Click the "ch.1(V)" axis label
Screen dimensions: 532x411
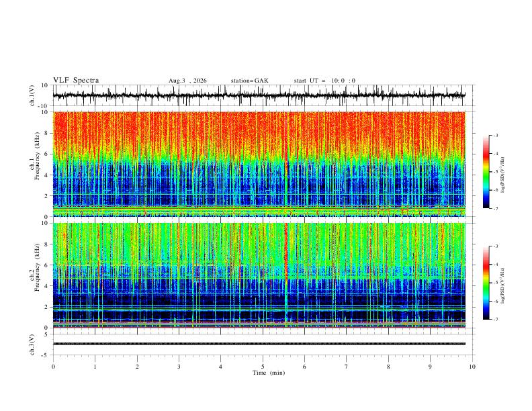point(32,95)
